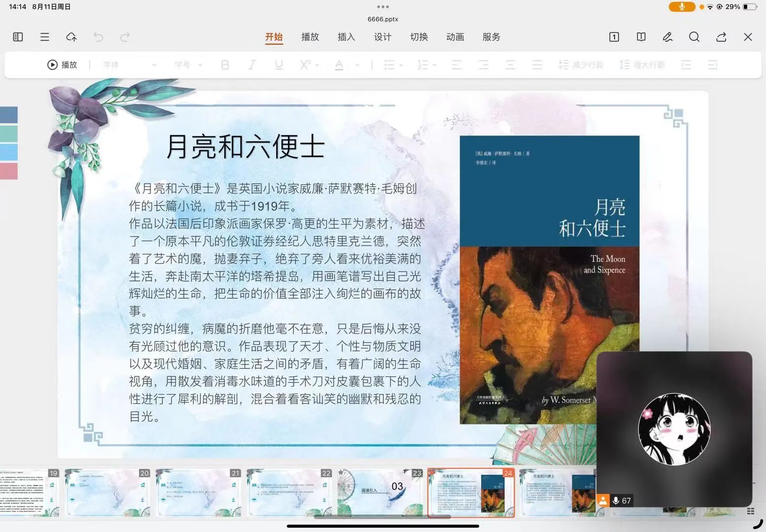The width and height of the screenshot is (766, 532).
Task: Tap the share export icon
Action: coord(721,37)
